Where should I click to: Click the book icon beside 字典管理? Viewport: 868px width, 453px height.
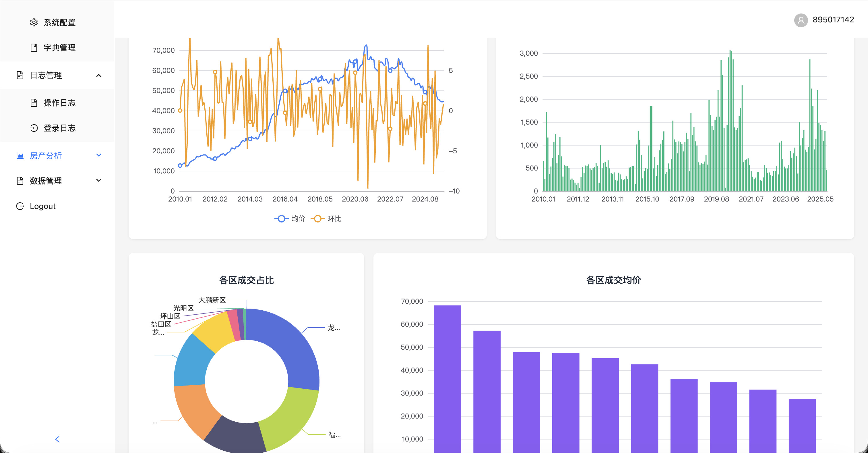[x=34, y=48]
